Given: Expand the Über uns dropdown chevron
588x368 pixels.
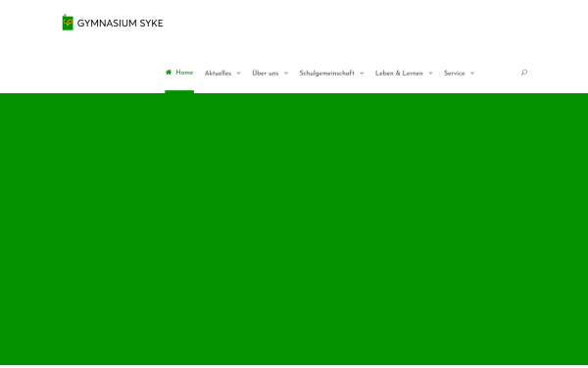Looking at the screenshot, I should tap(286, 74).
